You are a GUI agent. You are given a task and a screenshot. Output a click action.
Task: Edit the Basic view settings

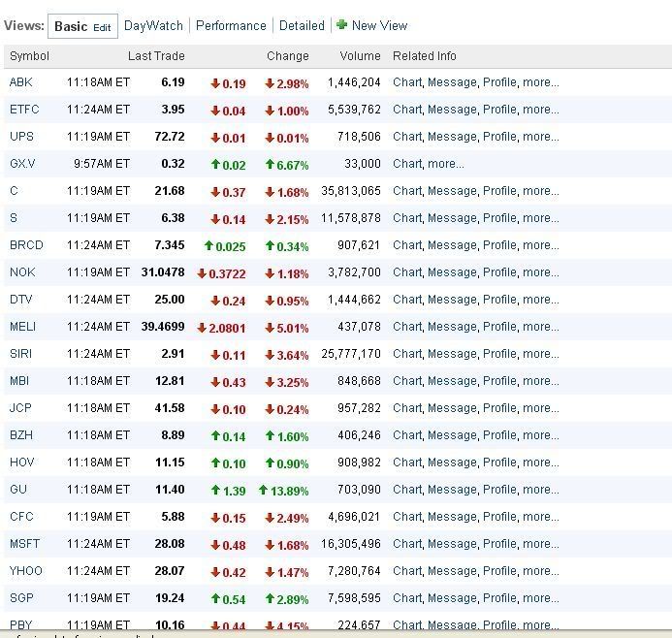pos(102,27)
